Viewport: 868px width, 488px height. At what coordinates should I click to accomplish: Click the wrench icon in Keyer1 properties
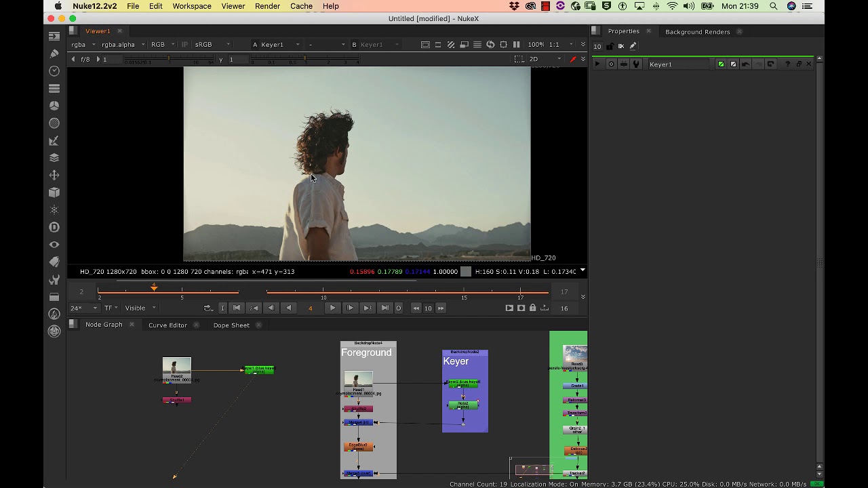point(636,64)
